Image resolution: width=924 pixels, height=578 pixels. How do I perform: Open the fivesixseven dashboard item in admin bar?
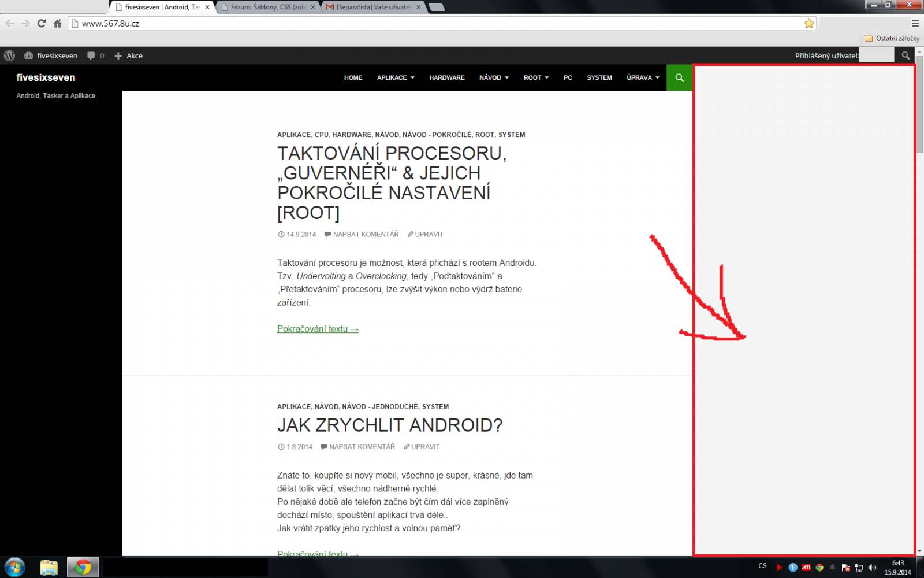[51, 55]
